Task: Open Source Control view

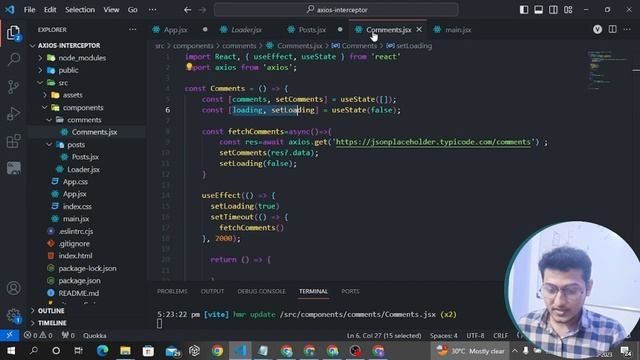Action: (13, 87)
